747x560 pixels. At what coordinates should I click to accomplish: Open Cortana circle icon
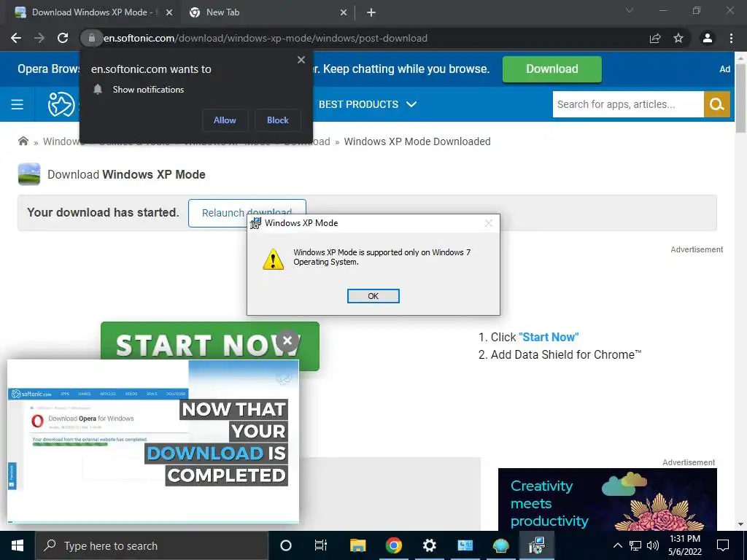click(286, 545)
